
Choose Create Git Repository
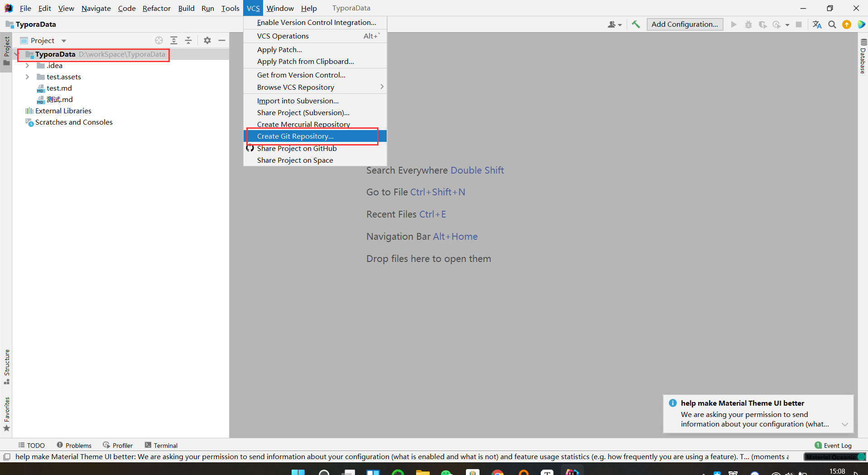(x=315, y=136)
